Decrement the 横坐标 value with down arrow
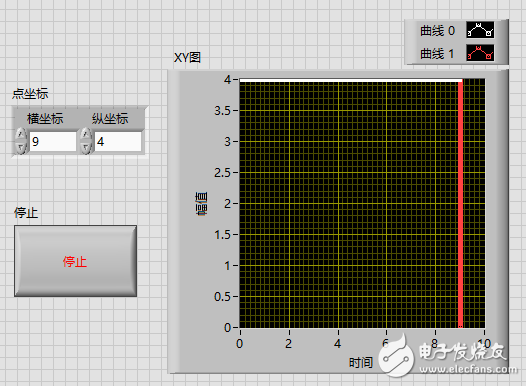526x386 pixels. 21,148
